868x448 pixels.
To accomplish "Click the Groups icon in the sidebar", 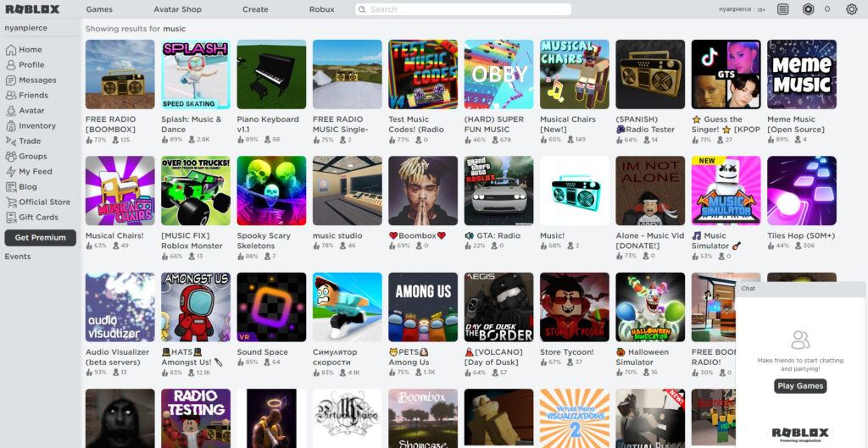I will (x=10, y=157).
